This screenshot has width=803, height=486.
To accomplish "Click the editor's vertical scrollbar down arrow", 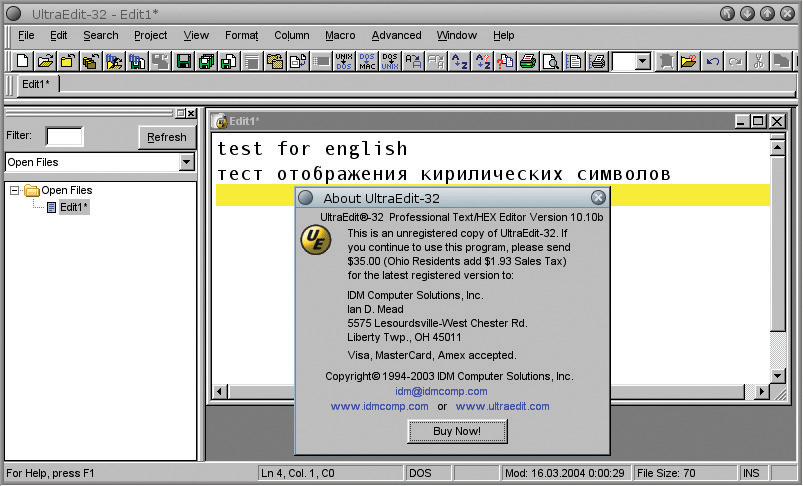I will tap(777, 375).
